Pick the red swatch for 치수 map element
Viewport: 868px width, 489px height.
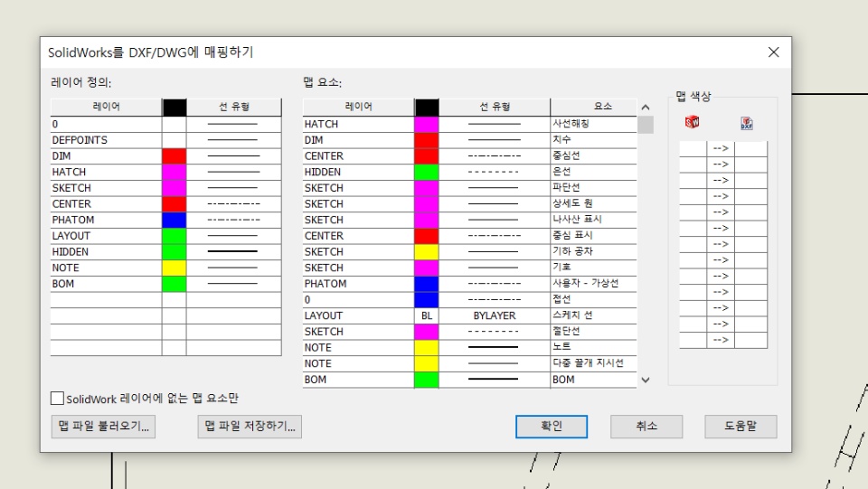click(x=427, y=140)
